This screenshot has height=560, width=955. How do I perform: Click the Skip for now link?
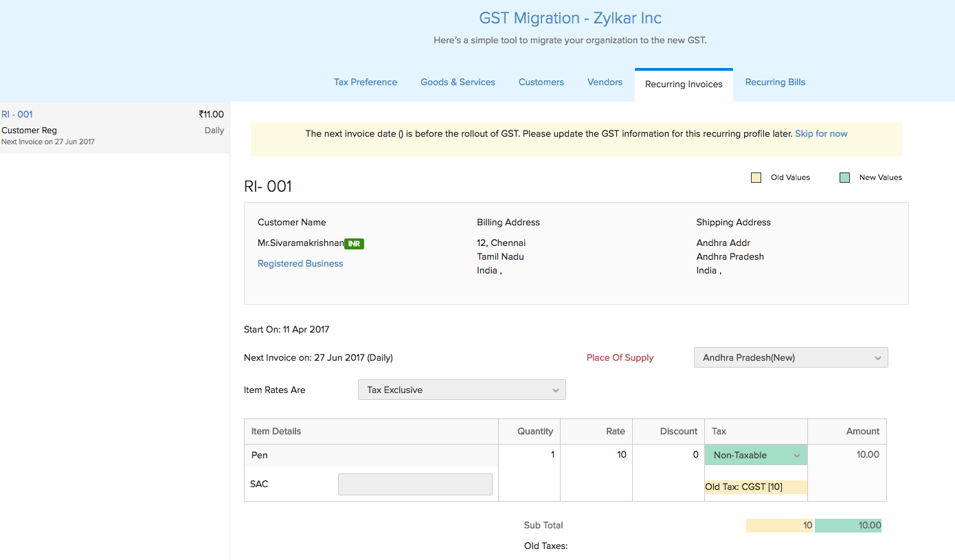pos(821,133)
